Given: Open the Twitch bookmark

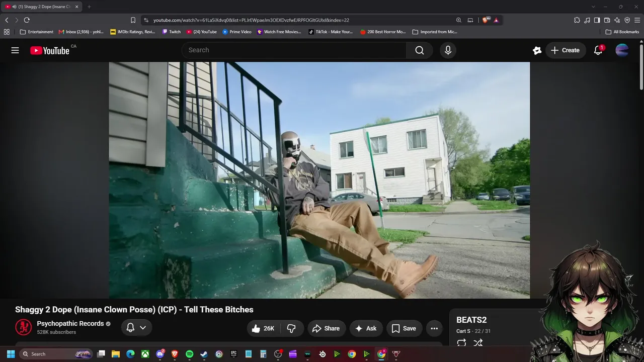Looking at the screenshot, I should (x=172, y=32).
